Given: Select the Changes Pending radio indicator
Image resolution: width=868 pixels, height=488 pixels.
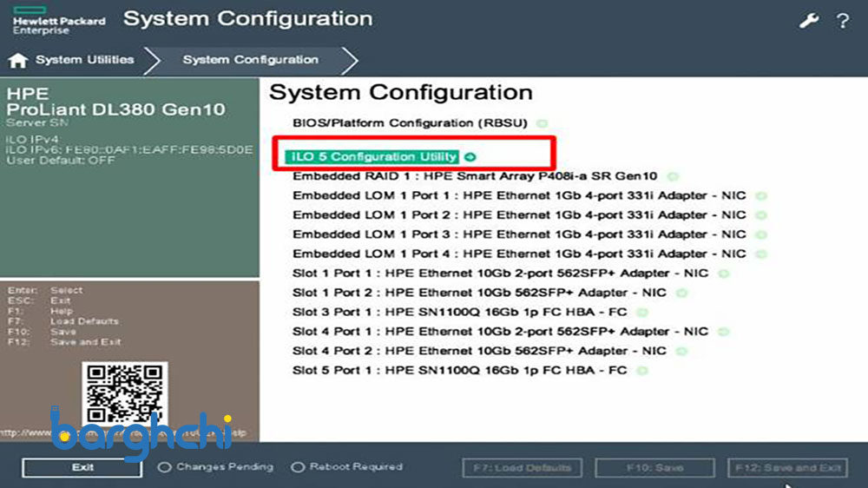Looking at the screenshot, I should tap(165, 467).
